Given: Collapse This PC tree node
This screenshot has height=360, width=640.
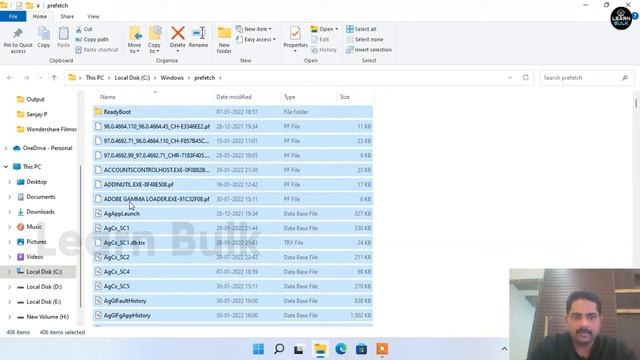Looking at the screenshot, I should point(6,167).
